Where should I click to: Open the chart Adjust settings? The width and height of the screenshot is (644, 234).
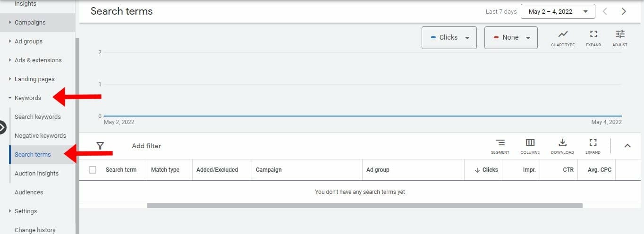point(620,38)
